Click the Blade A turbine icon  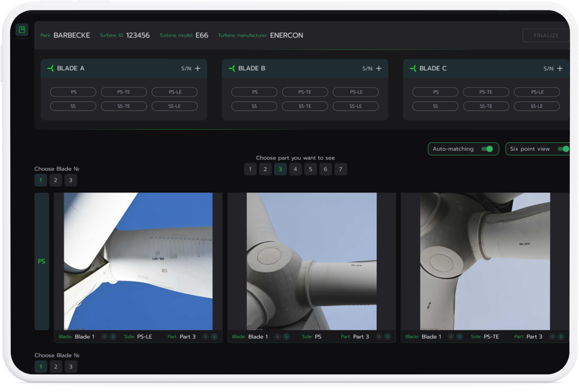pyautogui.click(x=51, y=68)
